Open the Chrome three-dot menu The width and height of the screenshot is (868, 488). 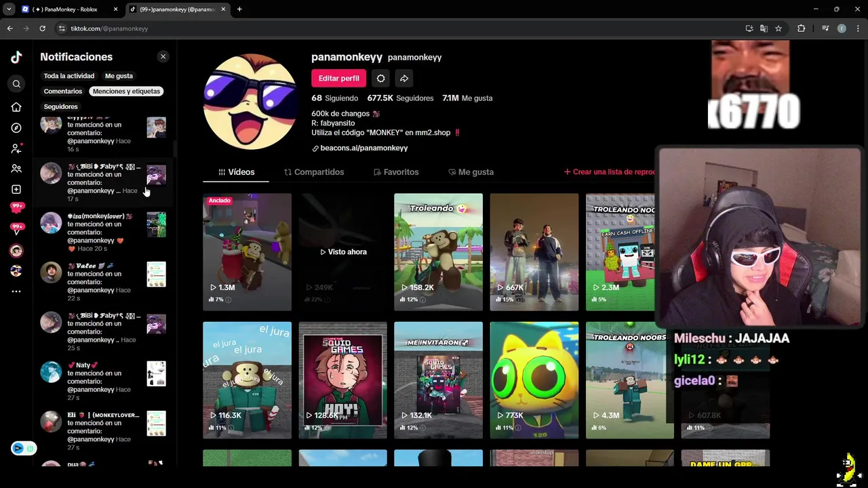(858, 28)
